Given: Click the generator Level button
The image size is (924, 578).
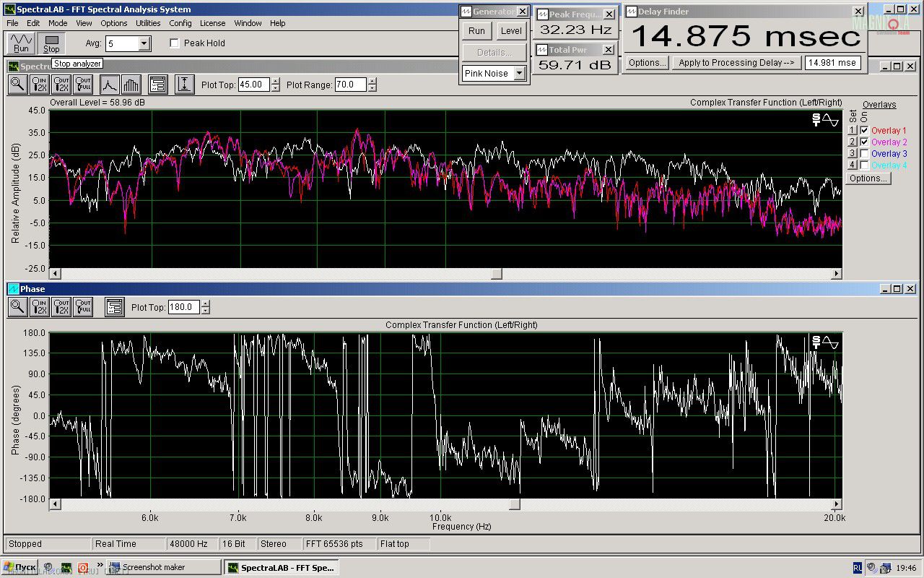Looking at the screenshot, I should (511, 31).
